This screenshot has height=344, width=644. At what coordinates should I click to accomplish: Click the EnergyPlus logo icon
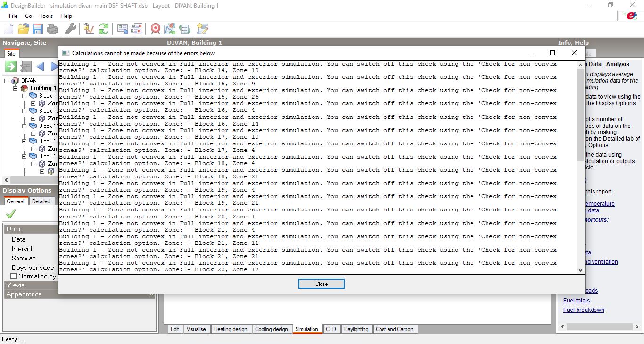pos(631,16)
